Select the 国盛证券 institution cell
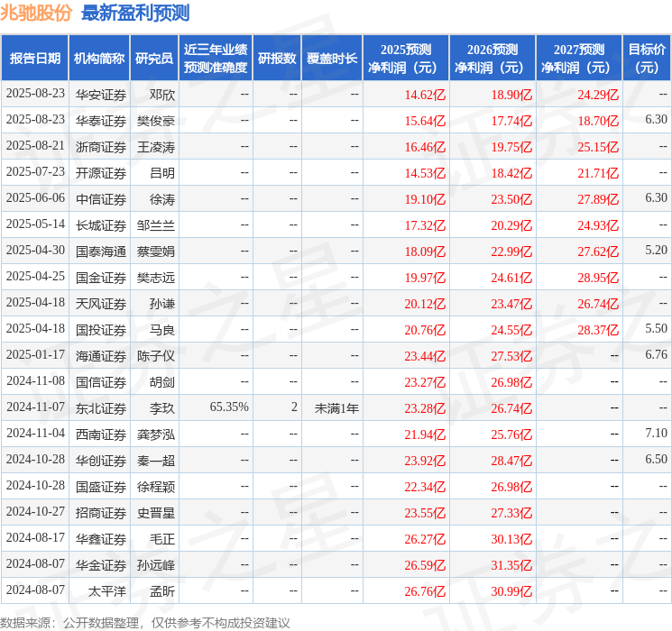The width and height of the screenshot is (672, 631). [x=101, y=487]
